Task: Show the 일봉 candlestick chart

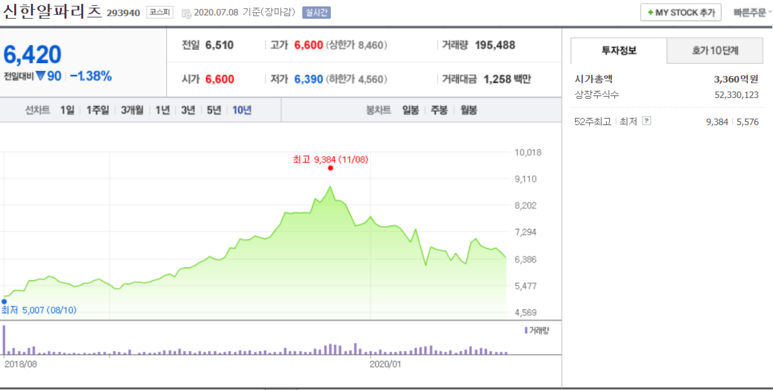Action: (x=410, y=110)
